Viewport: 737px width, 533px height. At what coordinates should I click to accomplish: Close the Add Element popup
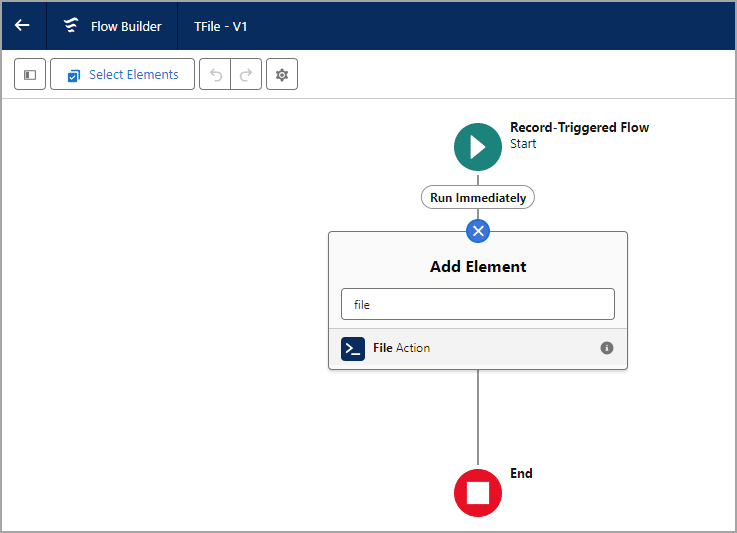pos(478,231)
